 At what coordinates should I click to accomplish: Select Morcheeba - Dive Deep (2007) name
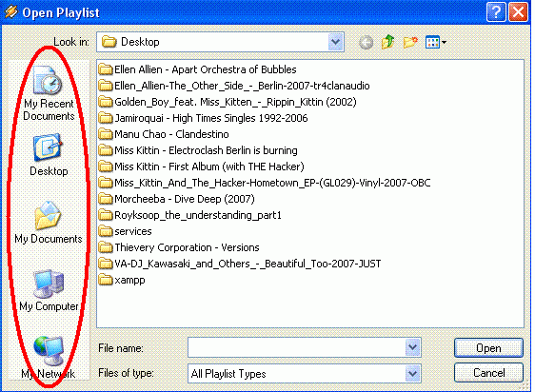pos(185,199)
